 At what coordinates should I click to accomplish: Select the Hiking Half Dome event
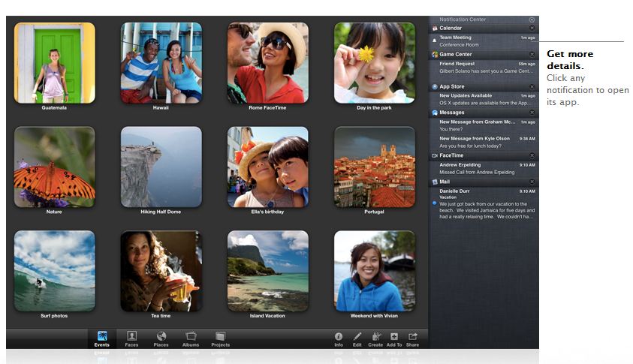tap(161, 167)
